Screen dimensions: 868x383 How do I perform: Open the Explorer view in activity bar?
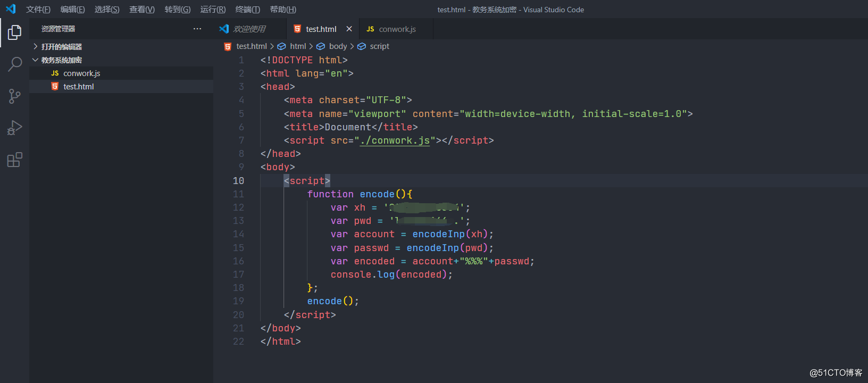click(x=14, y=32)
